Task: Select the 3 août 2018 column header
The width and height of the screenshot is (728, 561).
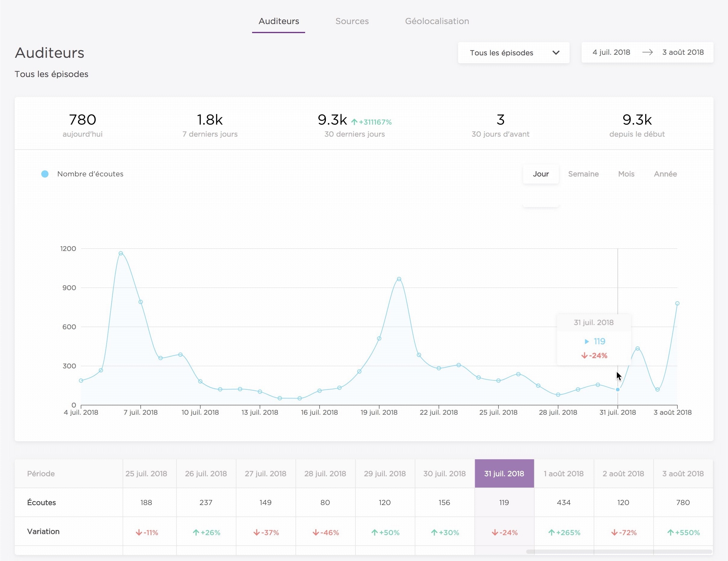Action: tap(683, 473)
